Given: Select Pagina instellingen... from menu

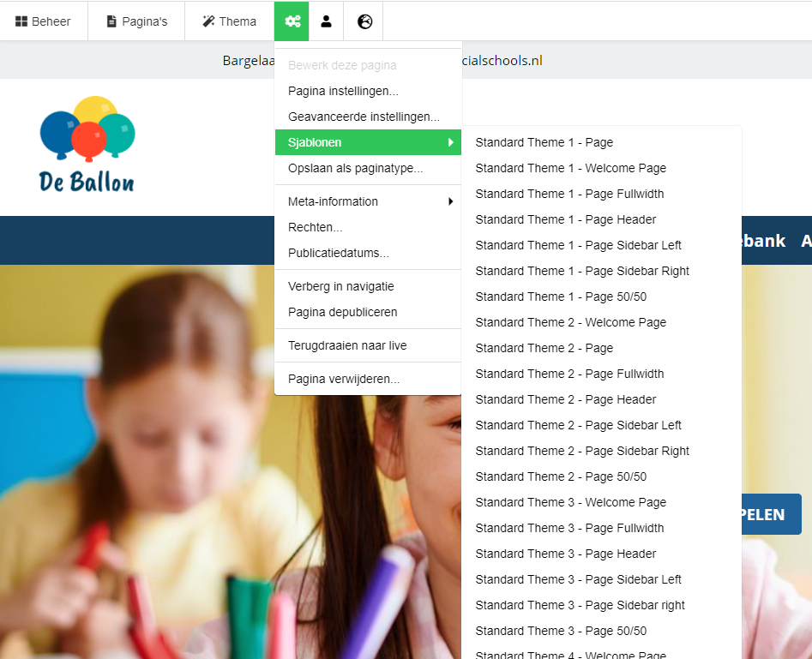Looking at the screenshot, I should coord(343,91).
